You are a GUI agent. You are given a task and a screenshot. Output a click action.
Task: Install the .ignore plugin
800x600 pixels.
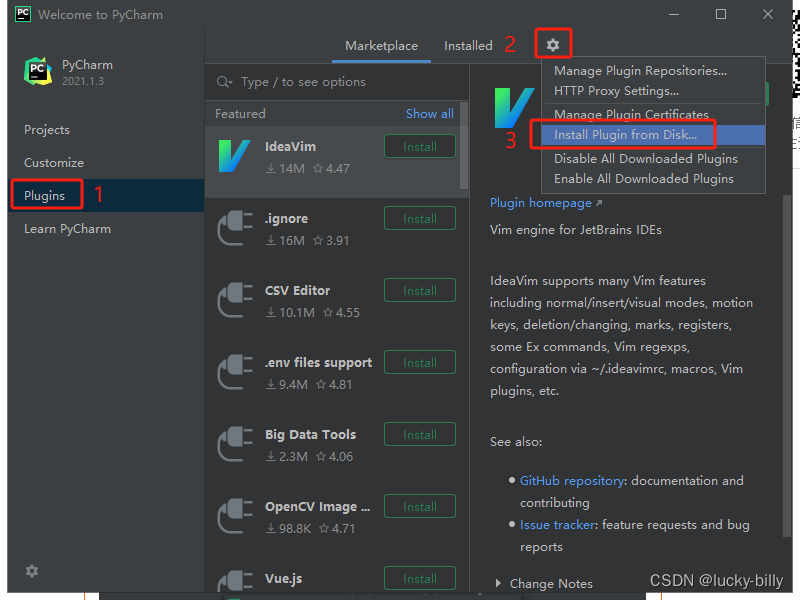420,218
